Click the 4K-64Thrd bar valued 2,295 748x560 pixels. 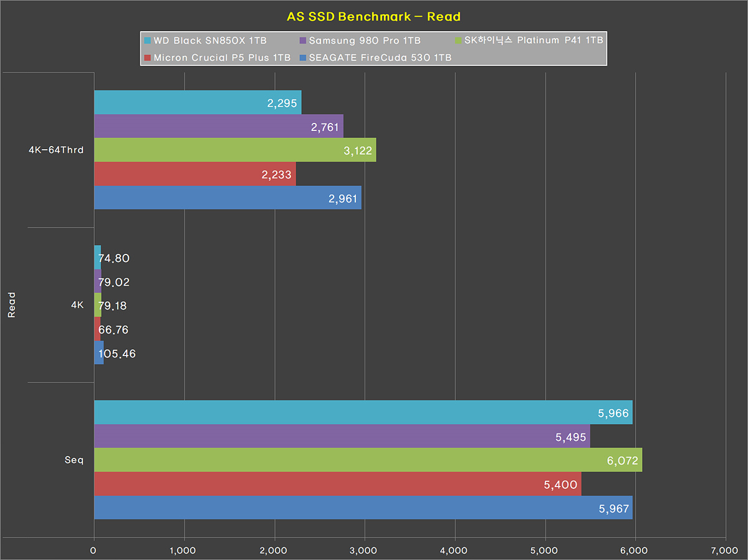[x=198, y=102]
